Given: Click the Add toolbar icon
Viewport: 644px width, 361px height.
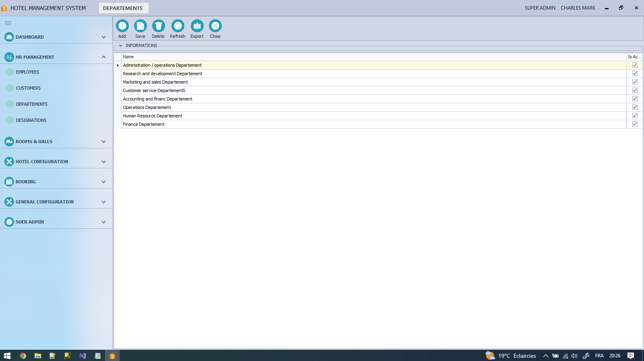Looking at the screenshot, I should coord(122,26).
